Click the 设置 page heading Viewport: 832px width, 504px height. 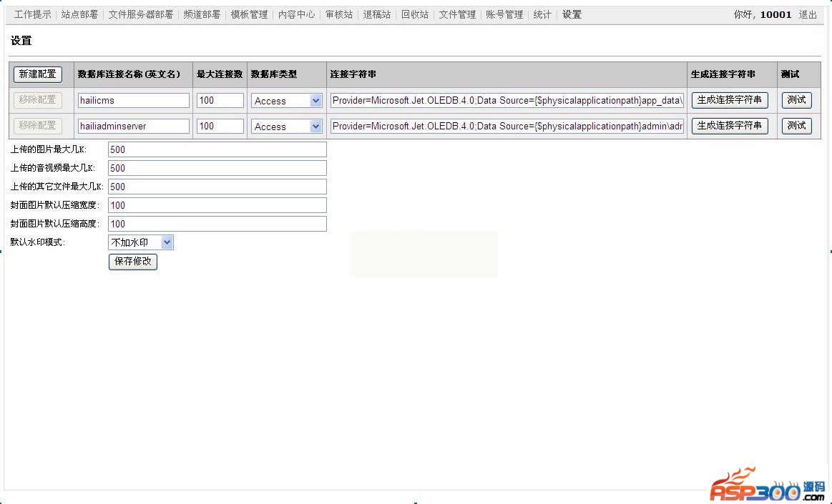click(21, 41)
